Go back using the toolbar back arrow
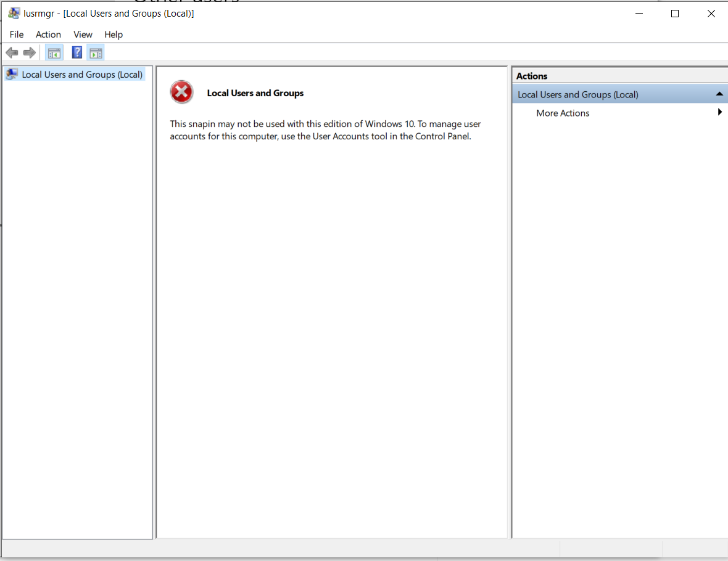 [x=12, y=53]
